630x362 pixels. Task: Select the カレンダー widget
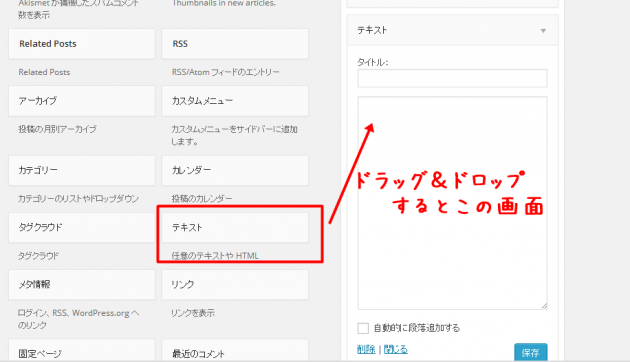(x=235, y=170)
